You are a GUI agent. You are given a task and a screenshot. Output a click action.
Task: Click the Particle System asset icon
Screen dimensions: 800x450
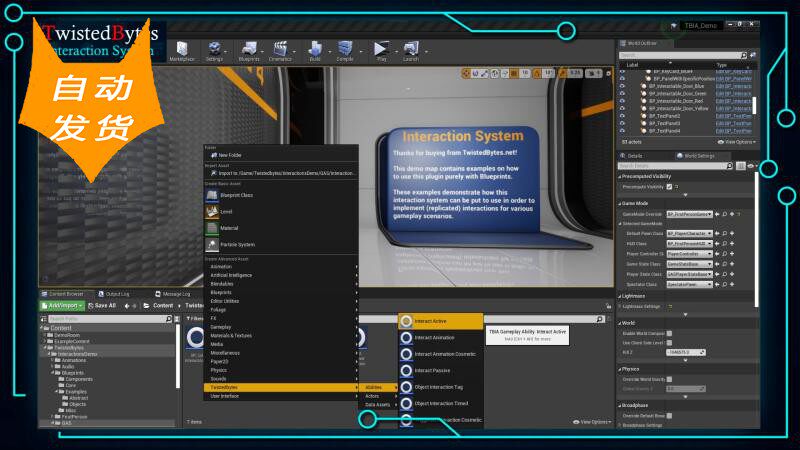pos(212,244)
